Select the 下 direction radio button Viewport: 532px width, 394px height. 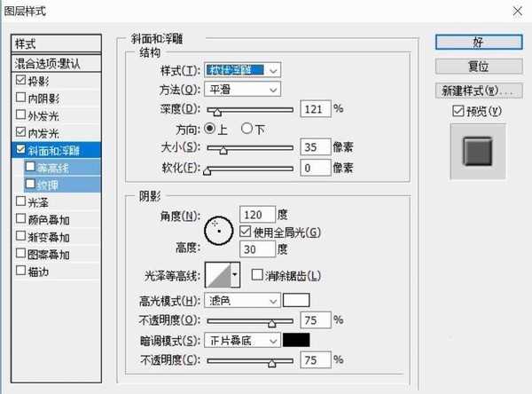tap(246, 128)
